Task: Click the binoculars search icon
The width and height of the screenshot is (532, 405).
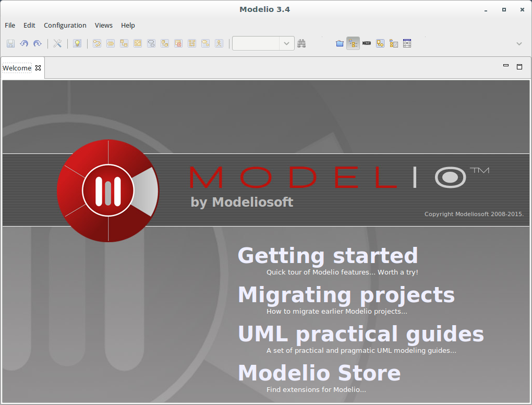Action: (x=301, y=43)
